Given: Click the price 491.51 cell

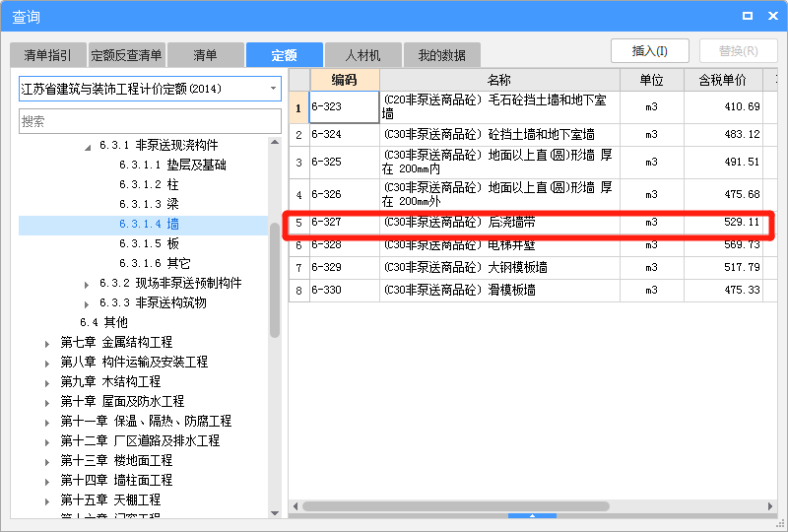Looking at the screenshot, I should click(723, 162).
